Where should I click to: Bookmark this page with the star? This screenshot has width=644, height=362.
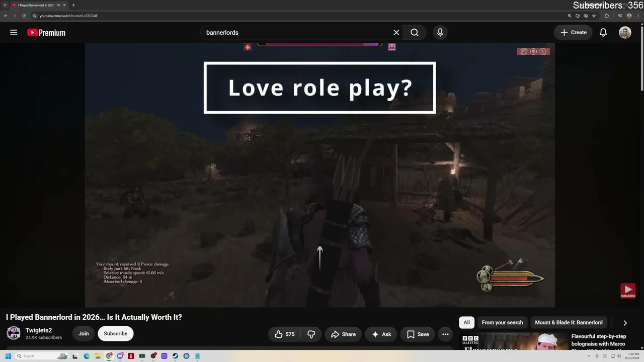coord(594,16)
